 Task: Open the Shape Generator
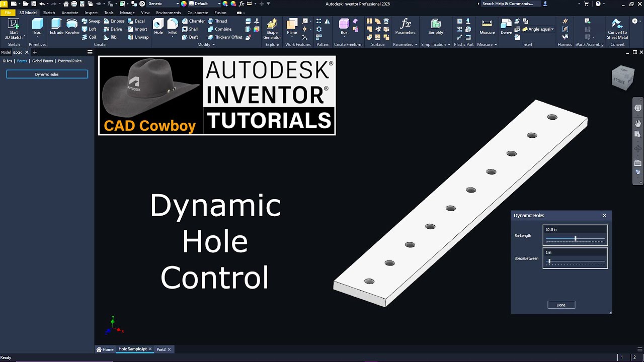click(x=272, y=29)
